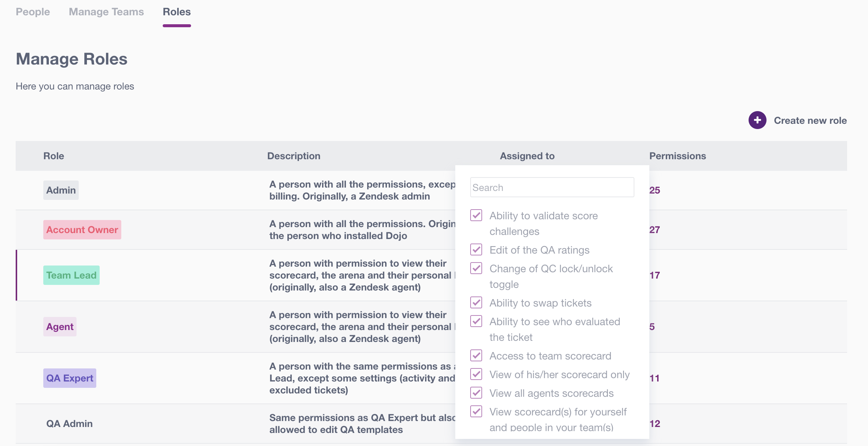Toggle Change of QC lock/unlock checkbox
This screenshot has width=868, height=446.
click(476, 268)
